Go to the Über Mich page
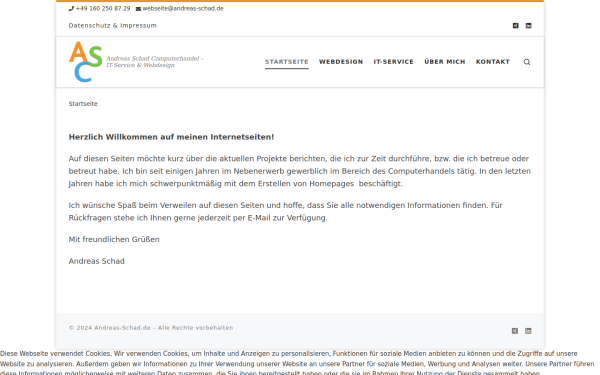 click(x=445, y=62)
